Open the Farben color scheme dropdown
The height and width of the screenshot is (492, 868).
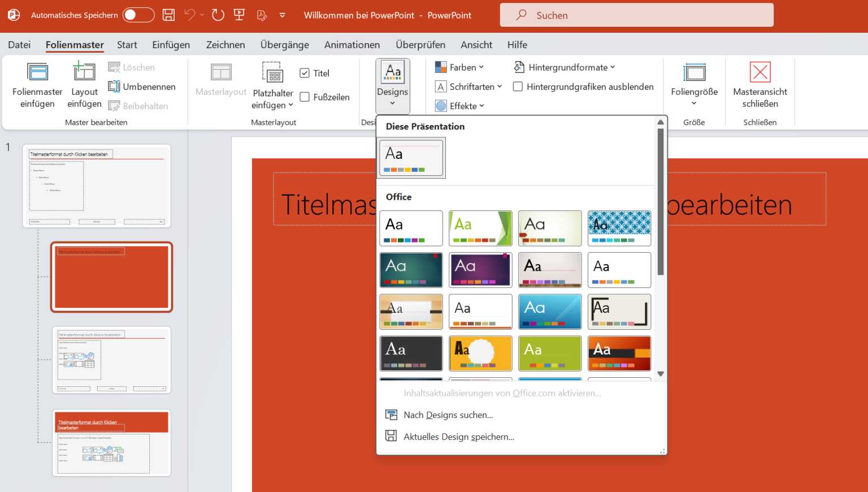tap(459, 67)
